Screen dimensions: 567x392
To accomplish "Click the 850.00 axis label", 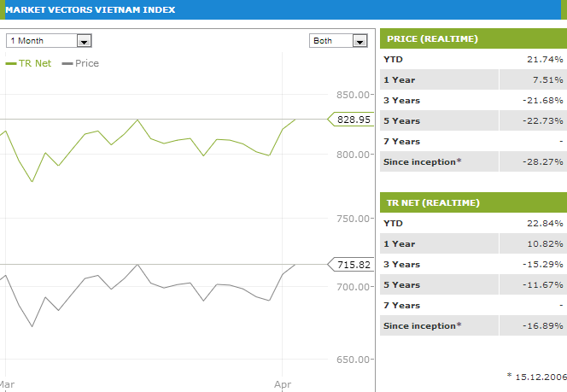I will click(x=354, y=95).
